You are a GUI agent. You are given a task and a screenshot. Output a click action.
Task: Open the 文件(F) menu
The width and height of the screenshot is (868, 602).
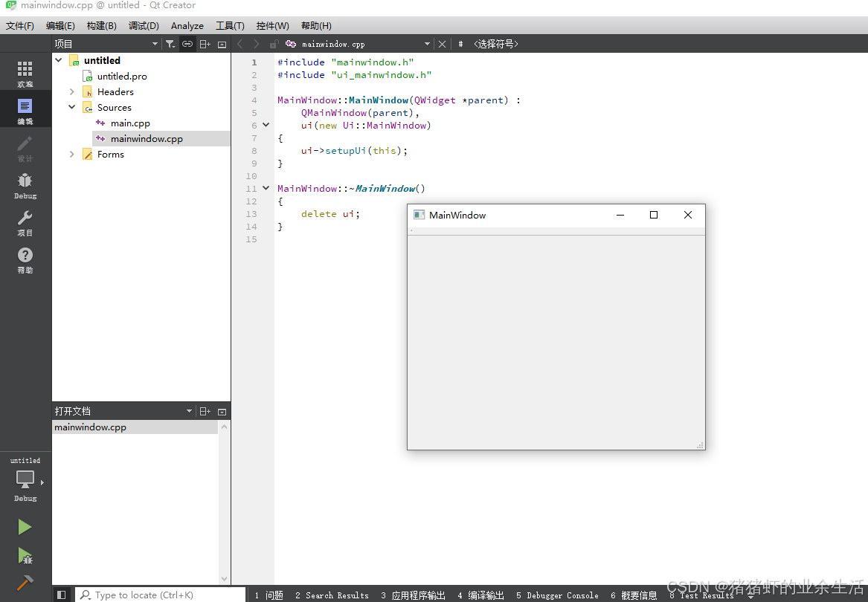click(x=20, y=25)
